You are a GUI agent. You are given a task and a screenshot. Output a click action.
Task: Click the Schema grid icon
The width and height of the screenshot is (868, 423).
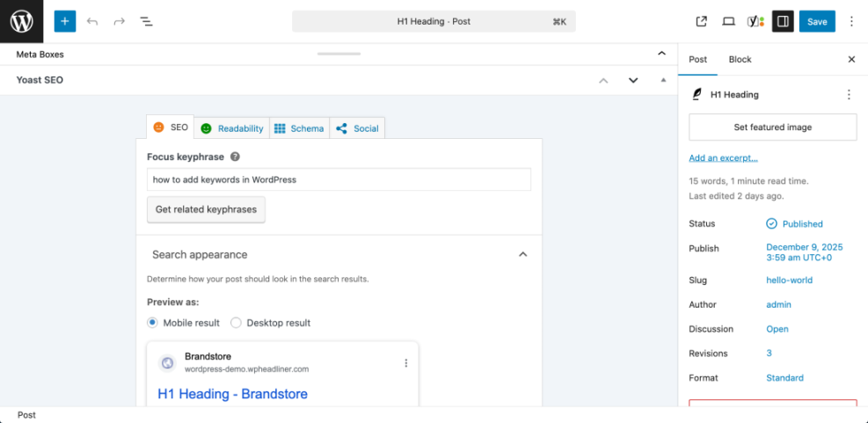coord(280,128)
